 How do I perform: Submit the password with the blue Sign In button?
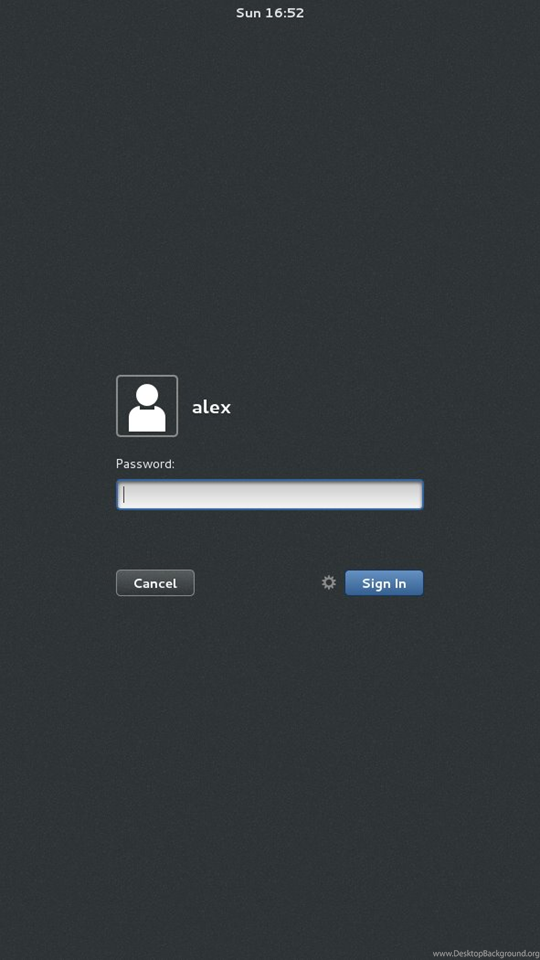pos(384,583)
